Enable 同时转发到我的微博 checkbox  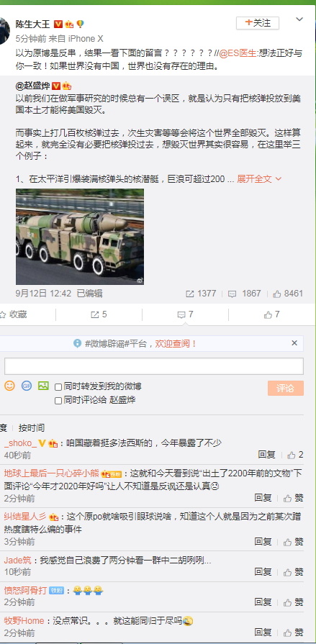(58, 387)
